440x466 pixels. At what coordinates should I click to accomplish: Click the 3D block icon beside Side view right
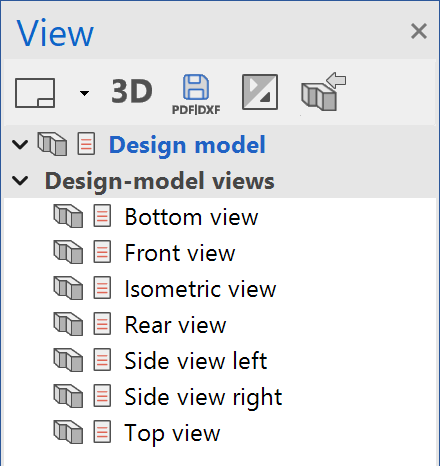click(68, 396)
